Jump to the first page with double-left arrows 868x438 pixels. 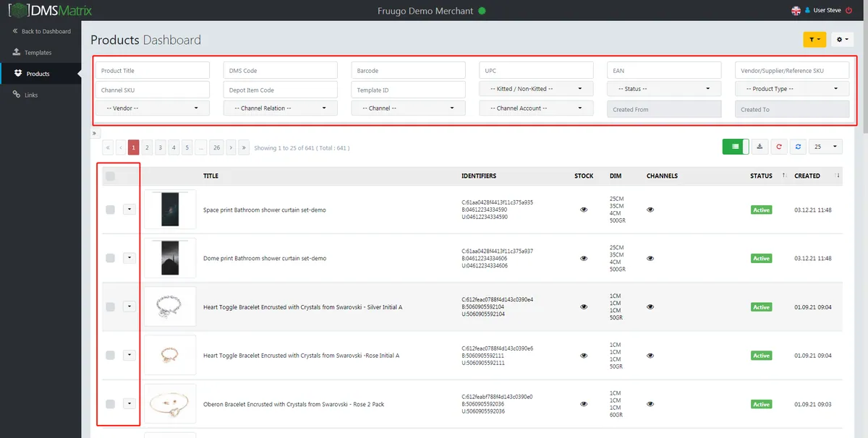[108, 147]
